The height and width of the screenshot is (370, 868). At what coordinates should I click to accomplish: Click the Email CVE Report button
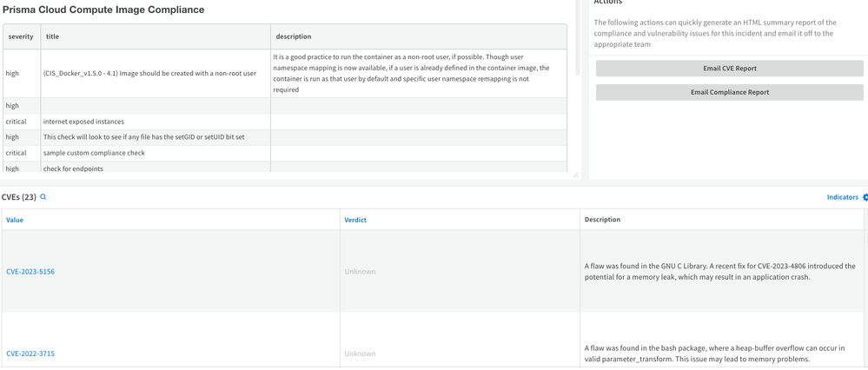tap(729, 69)
